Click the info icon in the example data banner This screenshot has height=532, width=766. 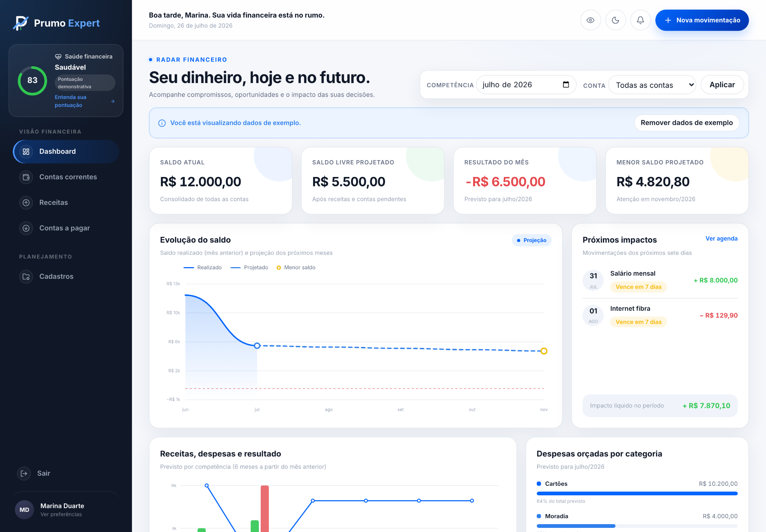(x=162, y=123)
